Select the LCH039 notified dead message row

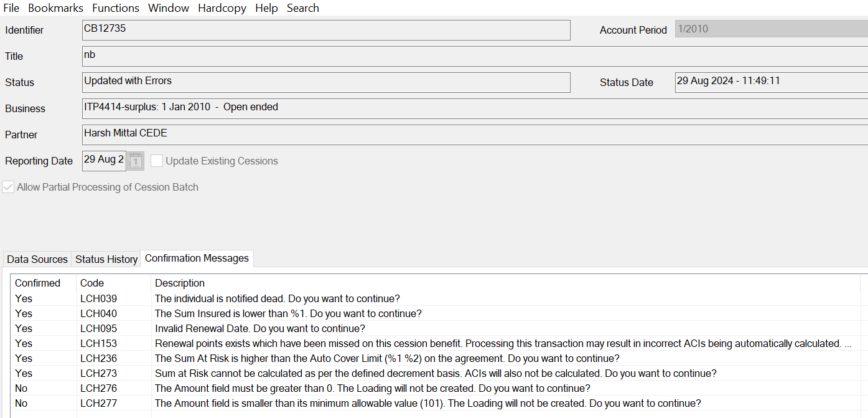277,298
